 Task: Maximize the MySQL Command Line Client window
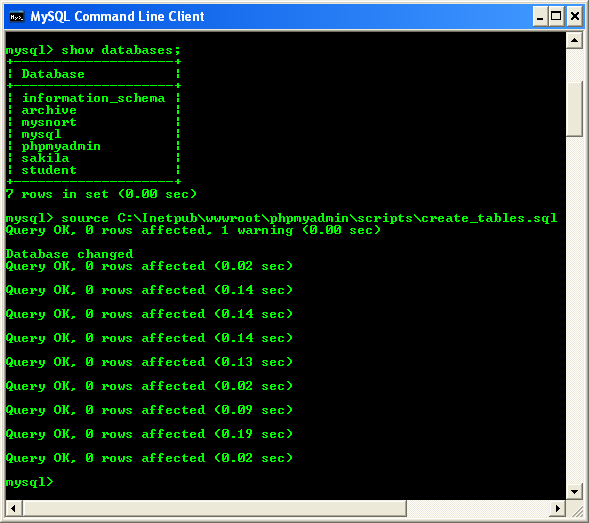pyautogui.click(x=556, y=17)
